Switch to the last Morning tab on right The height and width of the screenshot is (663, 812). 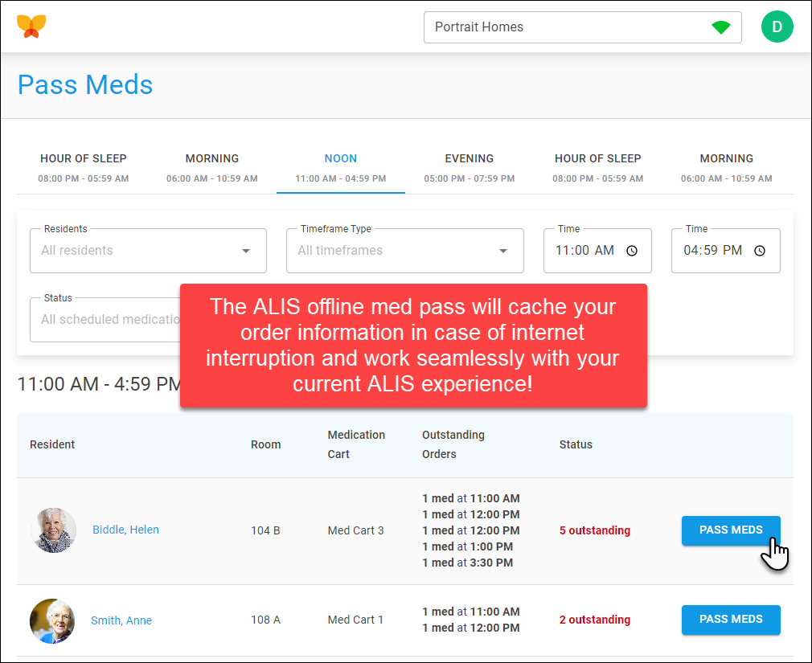point(727,168)
